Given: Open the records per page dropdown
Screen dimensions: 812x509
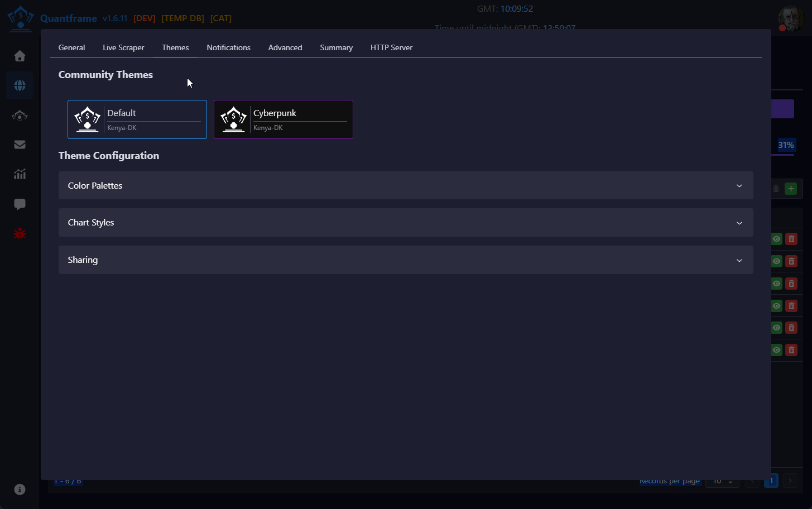Looking at the screenshot, I should pos(722,481).
